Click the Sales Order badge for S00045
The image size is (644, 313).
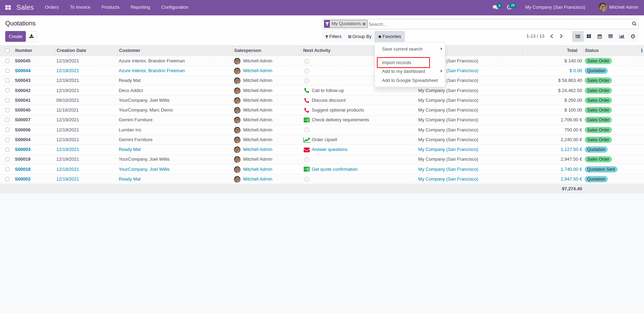[x=598, y=61]
